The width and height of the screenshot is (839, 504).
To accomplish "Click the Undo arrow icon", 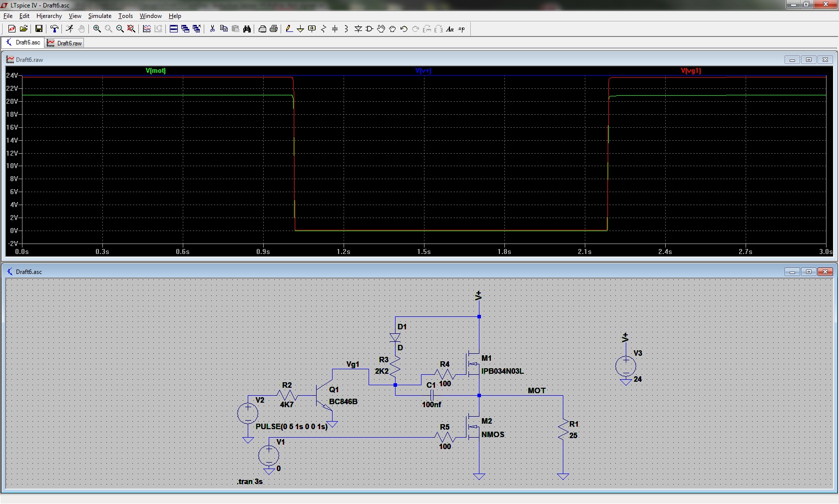I will click(404, 29).
